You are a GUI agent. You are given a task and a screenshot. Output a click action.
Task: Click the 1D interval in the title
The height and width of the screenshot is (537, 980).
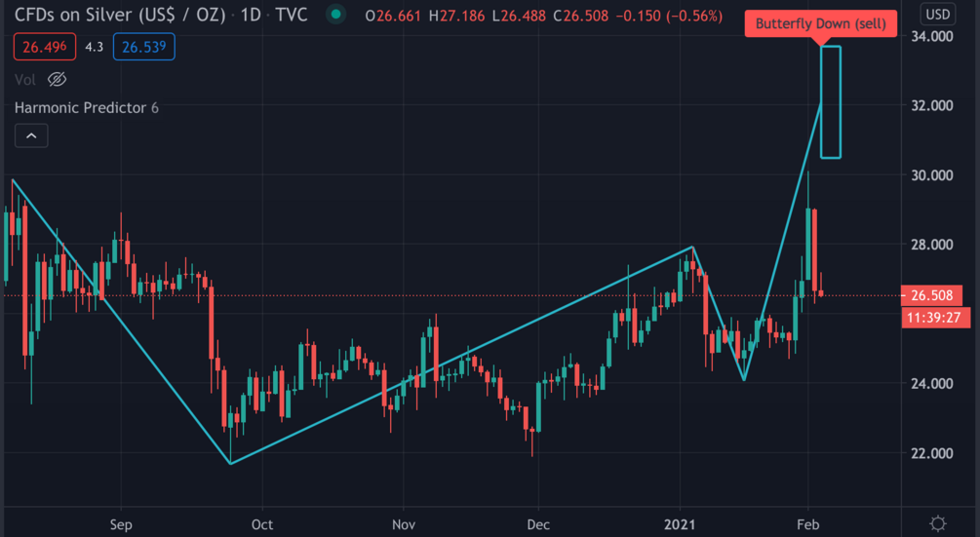point(251,15)
